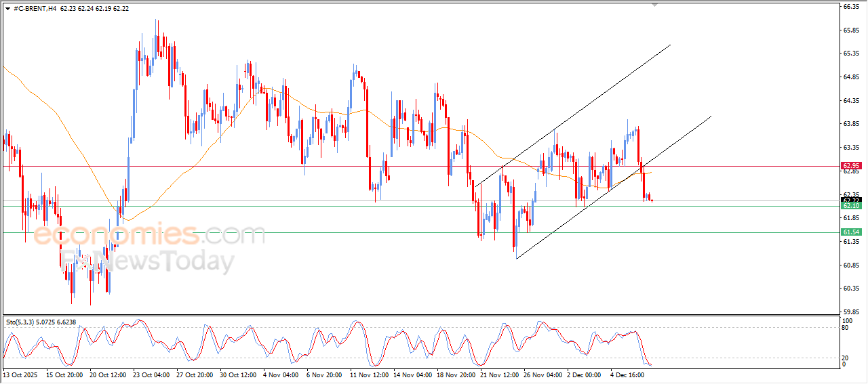Click the red 62.95 price label
Screen dimensions: 868x384
point(850,166)
